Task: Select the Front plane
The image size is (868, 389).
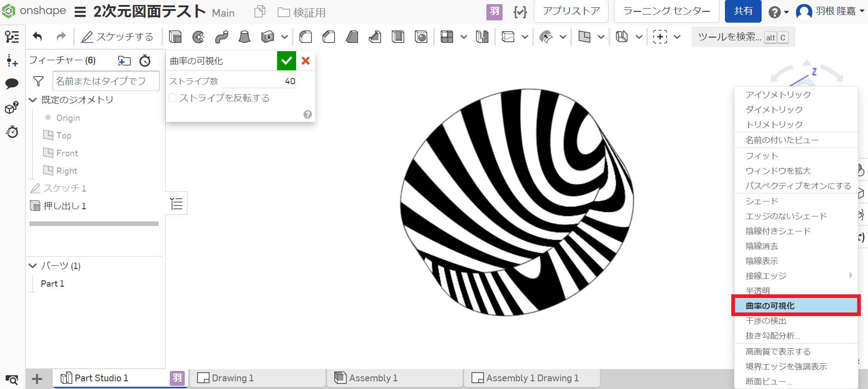Action: click(67, 153)
